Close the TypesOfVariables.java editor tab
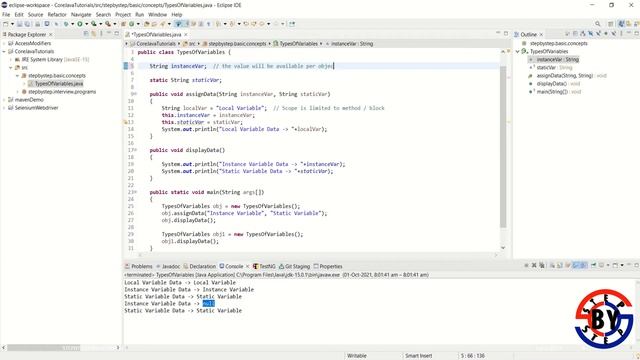This screenshot has height=360, width=640. [186, 34]
